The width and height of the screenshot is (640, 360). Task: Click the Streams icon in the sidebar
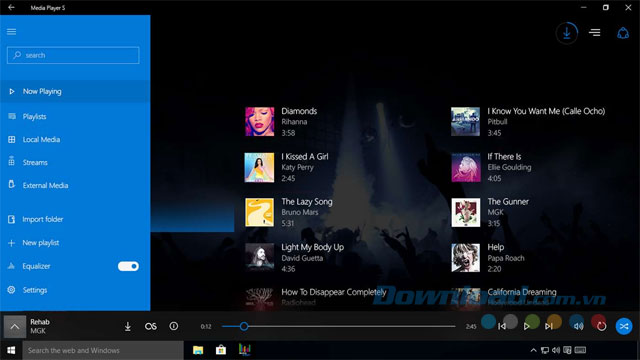(11, 162)
